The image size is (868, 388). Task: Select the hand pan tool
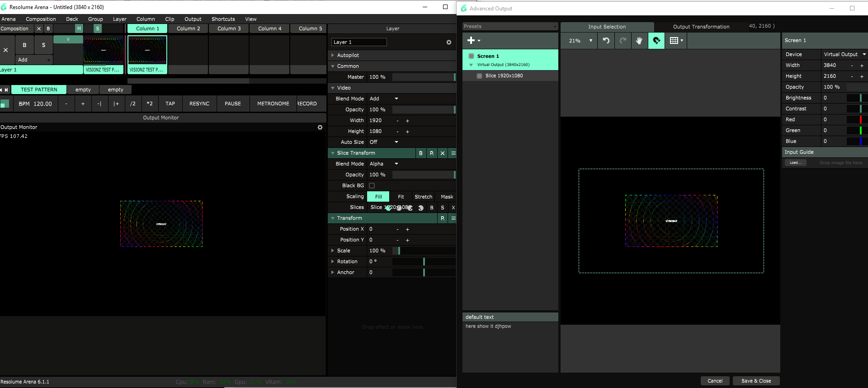coord(639,41)
